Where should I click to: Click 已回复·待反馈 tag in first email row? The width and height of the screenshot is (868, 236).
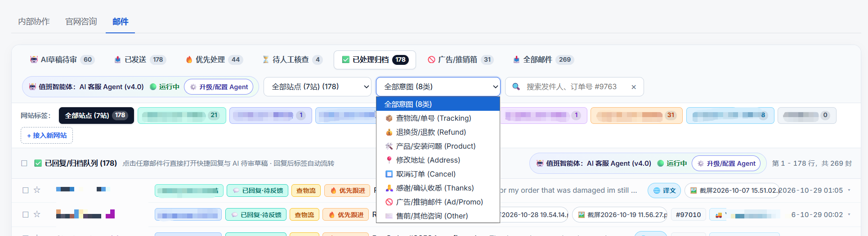[x=257, y=191]
